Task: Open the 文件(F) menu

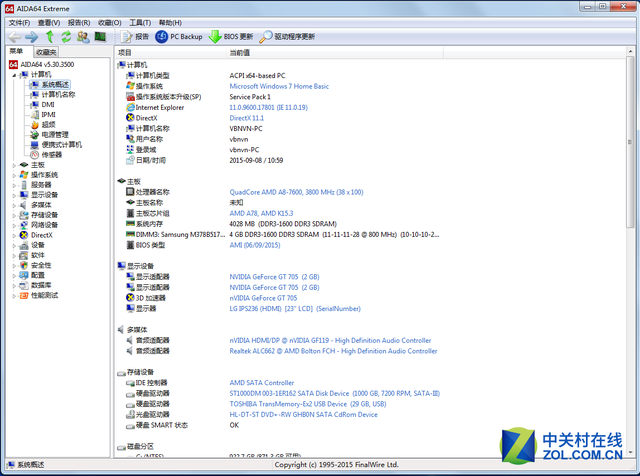Action: 20,22
